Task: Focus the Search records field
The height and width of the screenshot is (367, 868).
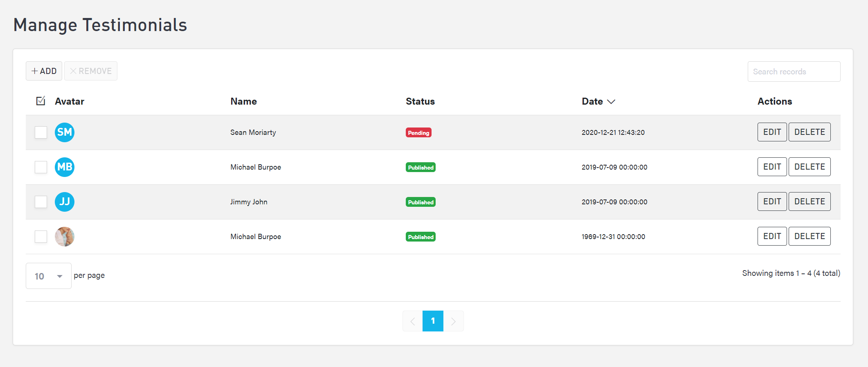Action: click(794, 72)
